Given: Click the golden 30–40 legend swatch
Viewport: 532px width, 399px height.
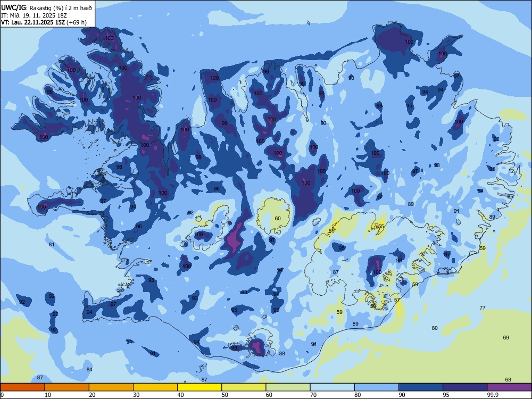Looking at the screenshot, I should pos(155,387).
